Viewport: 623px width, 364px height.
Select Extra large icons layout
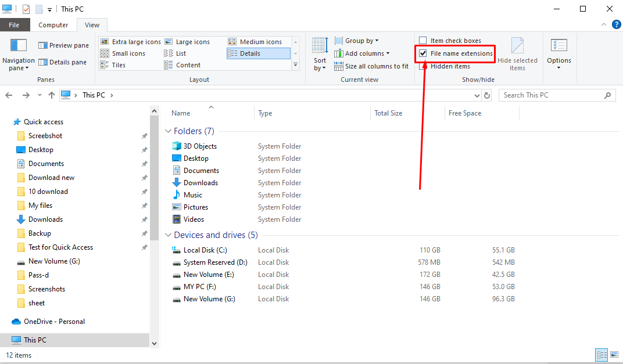tap(130, 41)
